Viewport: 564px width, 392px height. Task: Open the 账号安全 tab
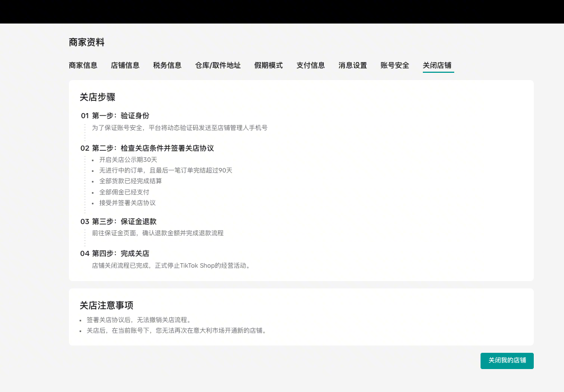(394, 65)
